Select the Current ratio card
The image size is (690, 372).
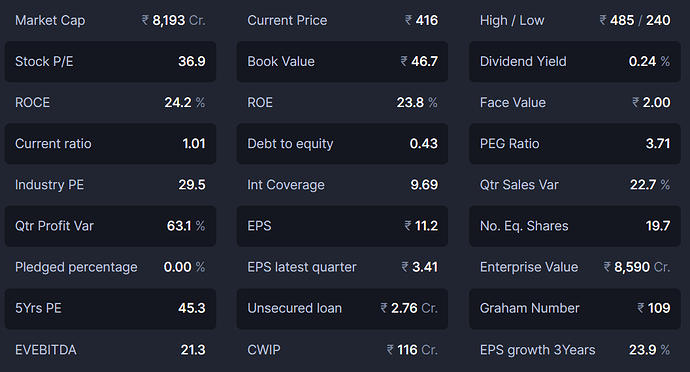(x=110, y=144)
